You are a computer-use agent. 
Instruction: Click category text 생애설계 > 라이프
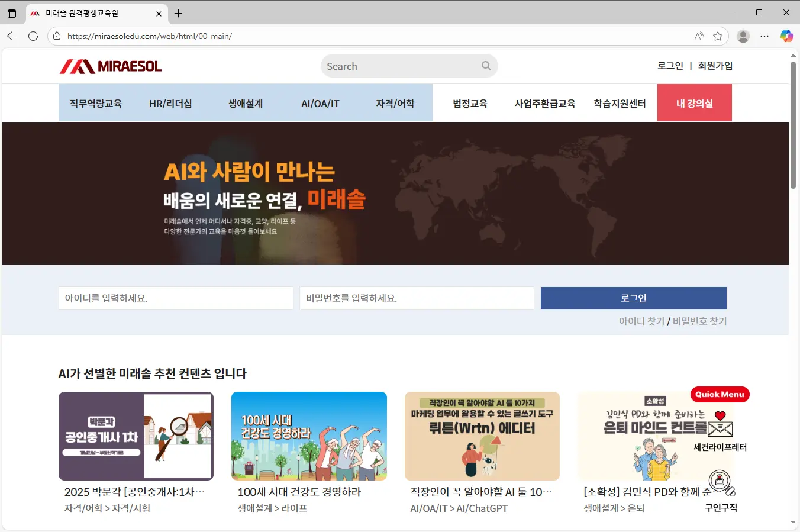[x=272, y=508]
